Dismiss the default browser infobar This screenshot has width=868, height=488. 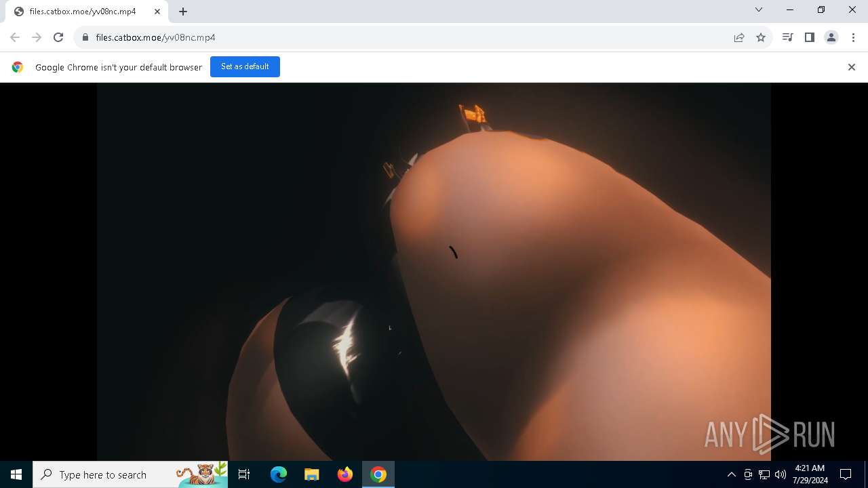point(852,67)
